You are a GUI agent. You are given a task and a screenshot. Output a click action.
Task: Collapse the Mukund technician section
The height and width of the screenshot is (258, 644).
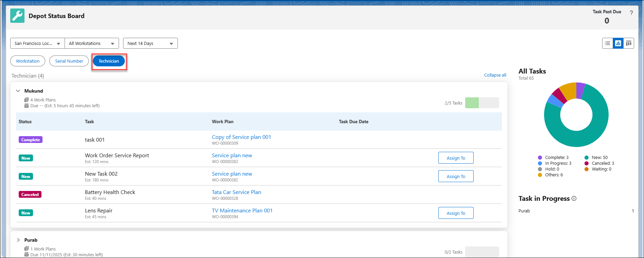[18, 91]
